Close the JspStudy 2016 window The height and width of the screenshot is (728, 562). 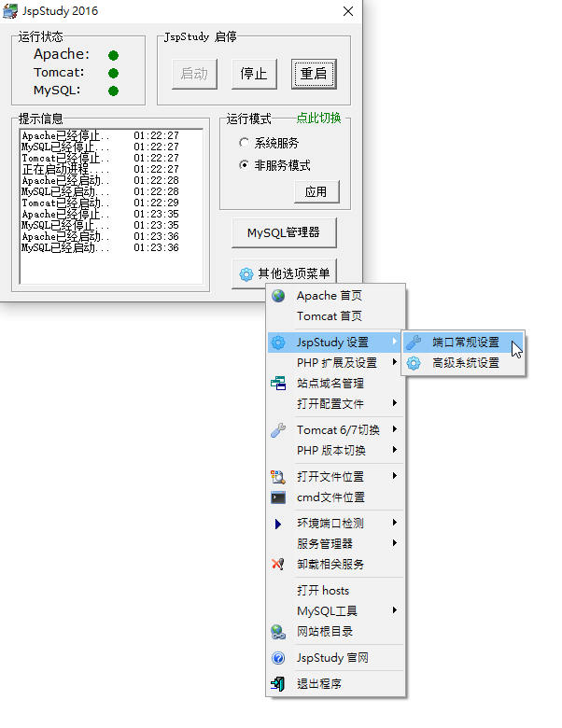tap(348, 11)
